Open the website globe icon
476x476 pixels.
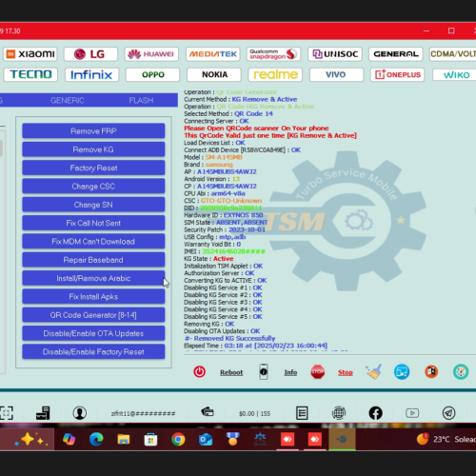pos(339,413)
